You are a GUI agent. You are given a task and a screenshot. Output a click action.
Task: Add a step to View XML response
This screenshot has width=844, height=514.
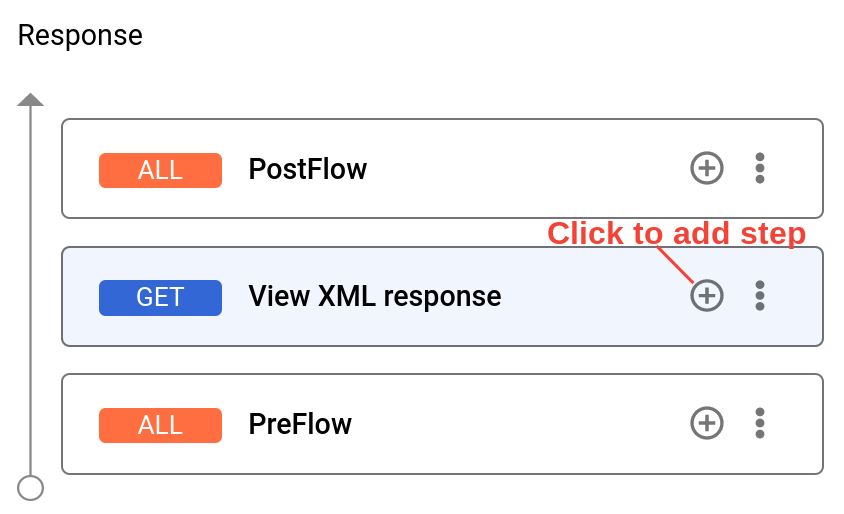coord(707,295)
